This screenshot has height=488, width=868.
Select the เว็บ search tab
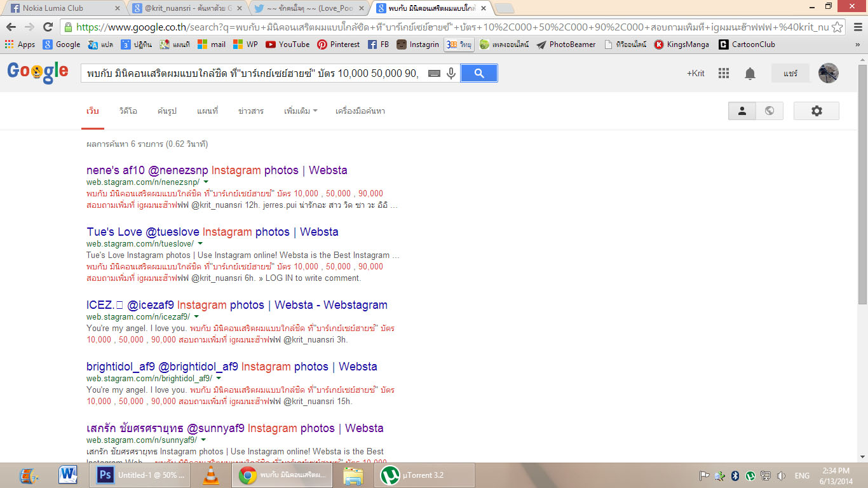coord(93,111)
